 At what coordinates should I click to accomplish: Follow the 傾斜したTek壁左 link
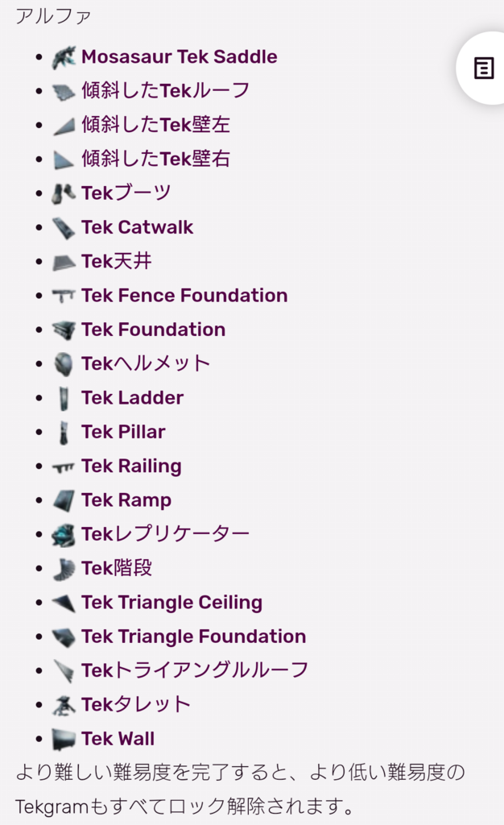click(155, 125)
